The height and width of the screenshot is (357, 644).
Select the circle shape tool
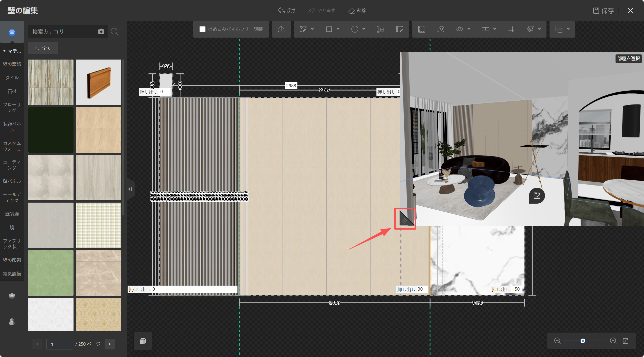click(x=355, y=29)
